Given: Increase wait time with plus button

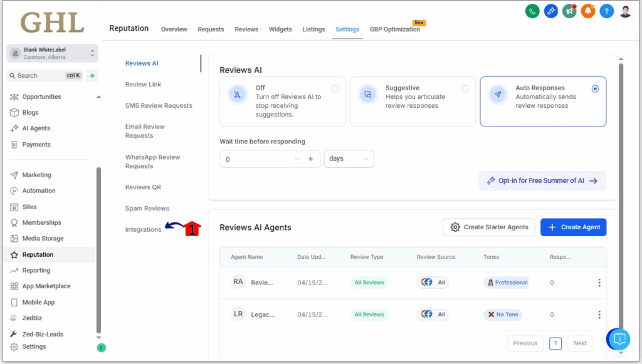Looking at the screenshot, I should (x=311, y=159).
